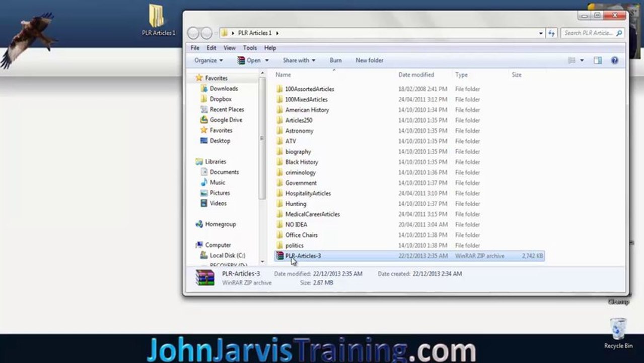Select the HospitalityArticles folder row
644x363 pixels.
point(409,193)
